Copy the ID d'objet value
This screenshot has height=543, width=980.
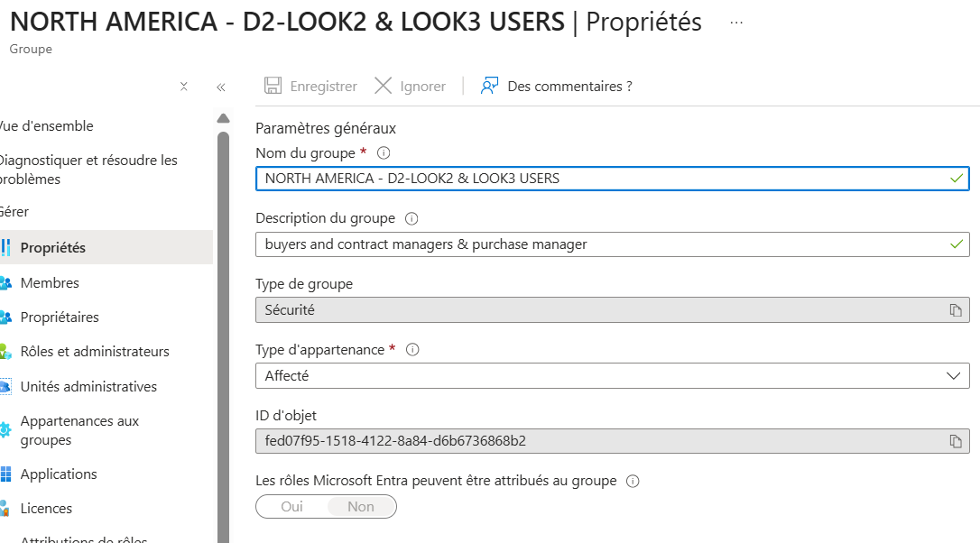(x=955, y=441)
